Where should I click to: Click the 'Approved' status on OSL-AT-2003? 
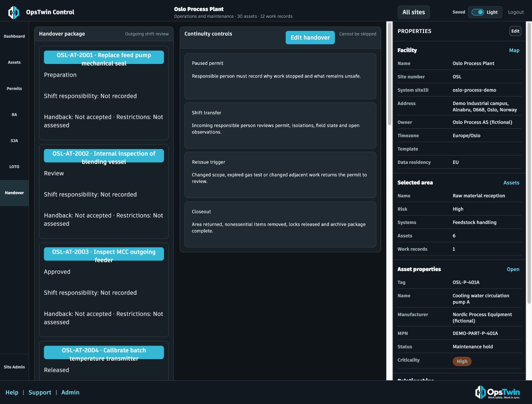point(57,272)
